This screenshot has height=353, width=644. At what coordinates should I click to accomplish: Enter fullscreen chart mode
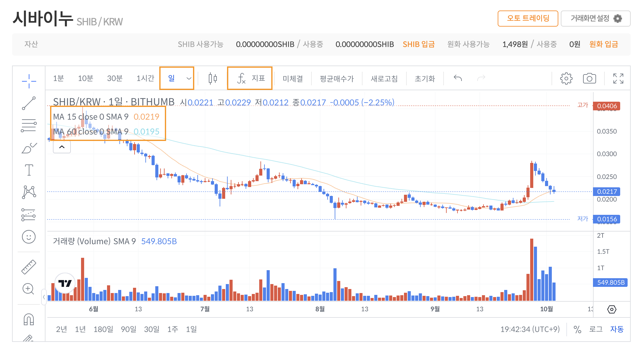pyautogui.click(x=618, y=79)
